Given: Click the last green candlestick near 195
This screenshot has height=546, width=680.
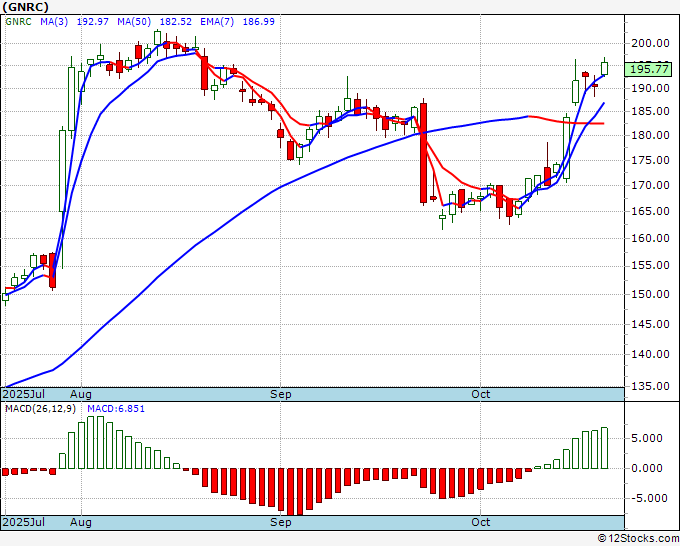Looking at the screenshot, I should [x=604, y=69].
